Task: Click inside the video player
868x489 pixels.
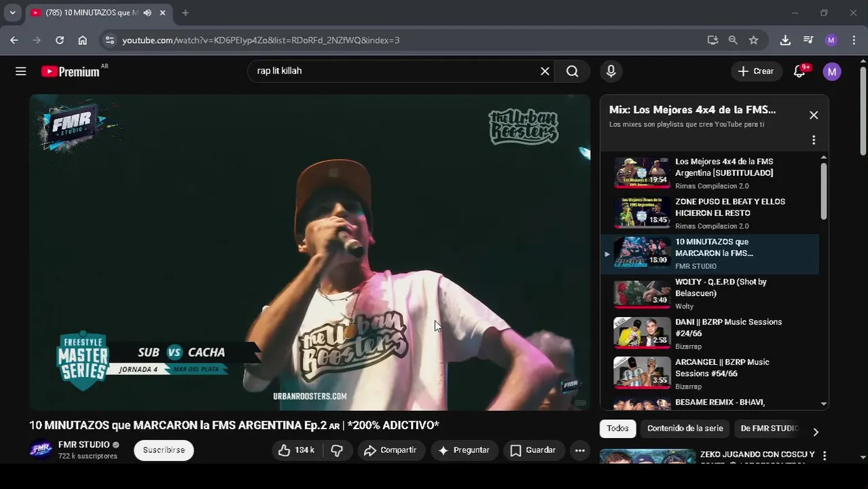Action: [x=310, y=253]
